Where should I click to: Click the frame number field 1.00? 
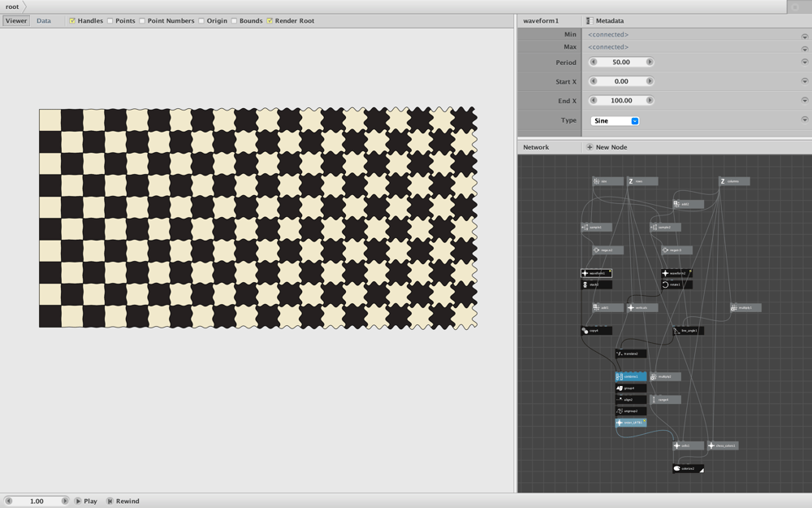click(x=37, y=501)
